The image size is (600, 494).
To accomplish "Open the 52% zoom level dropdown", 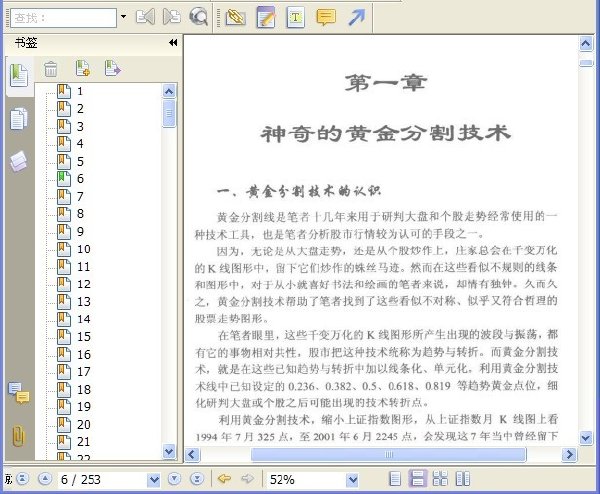I will click(x=352, y=480).
